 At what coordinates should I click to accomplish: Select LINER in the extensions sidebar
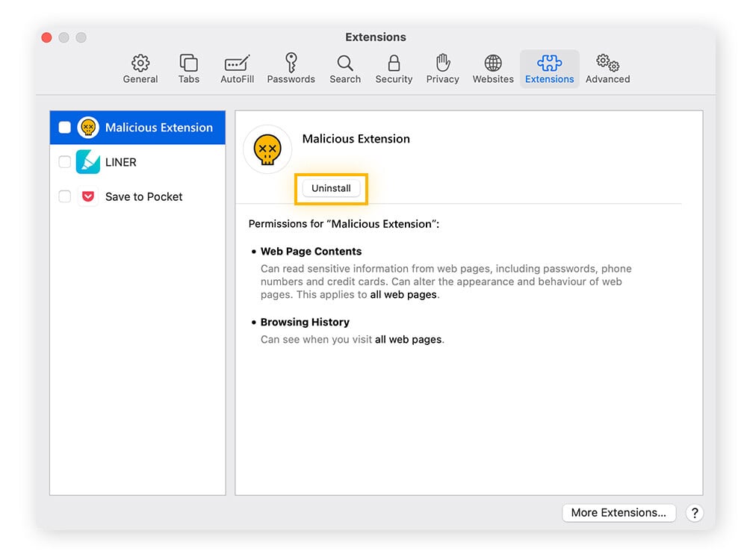click(121, 162)
